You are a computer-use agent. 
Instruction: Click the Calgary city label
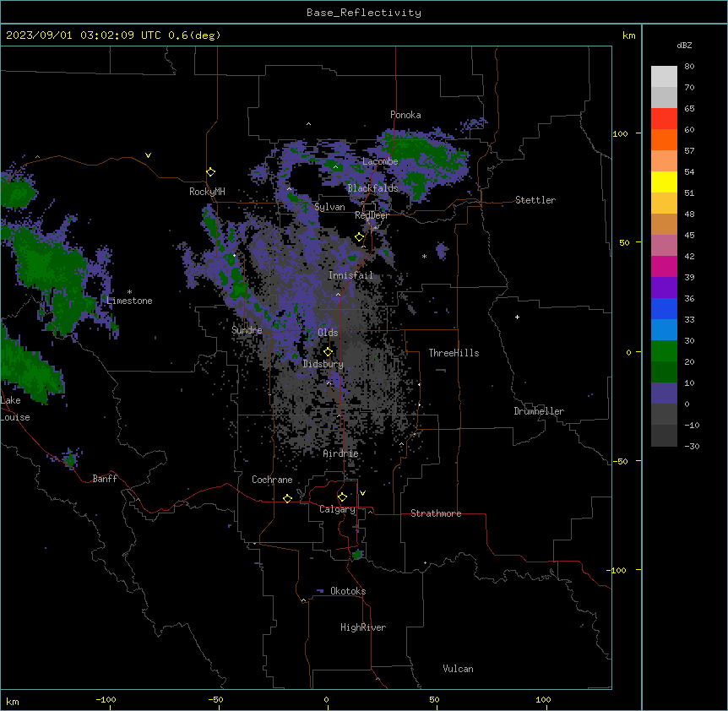pyautogui.click(x=337, y=509)
